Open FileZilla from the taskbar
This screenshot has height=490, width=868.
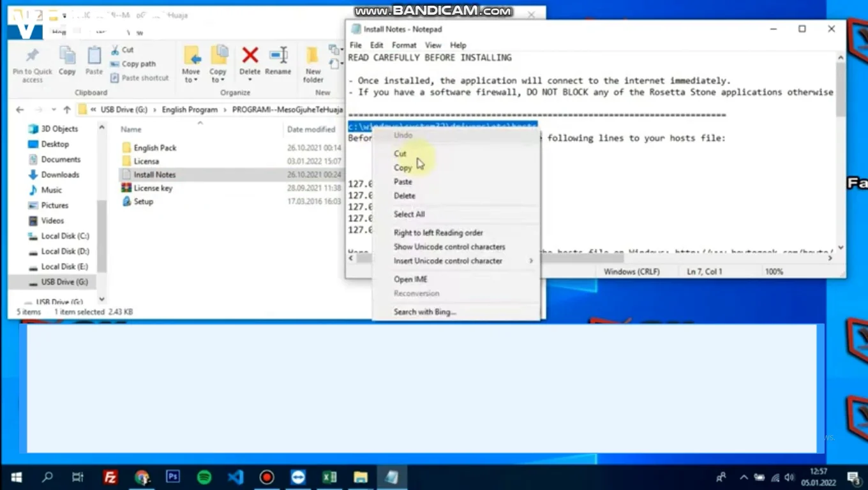110,477
